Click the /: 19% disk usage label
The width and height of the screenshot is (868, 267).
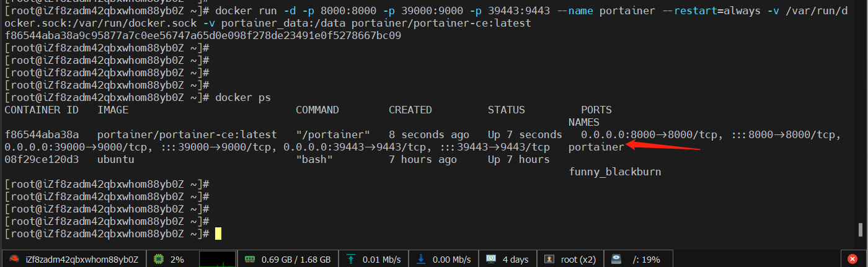click(647, 259)
